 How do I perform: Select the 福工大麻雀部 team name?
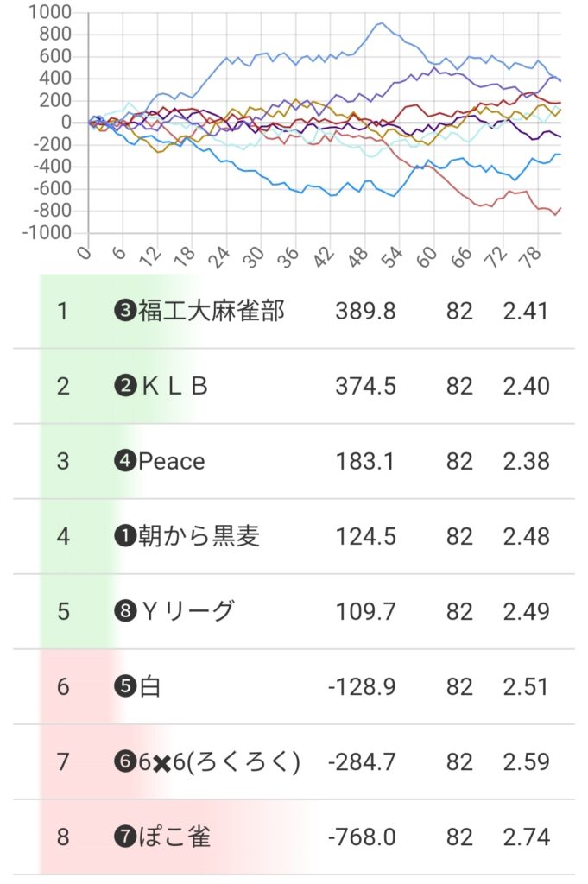(x=210, y=311)
